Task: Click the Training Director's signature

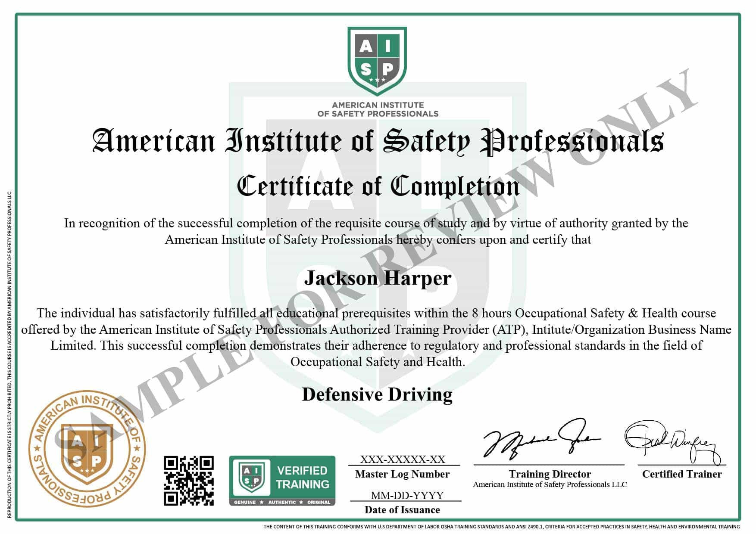Action: (540, 439)
